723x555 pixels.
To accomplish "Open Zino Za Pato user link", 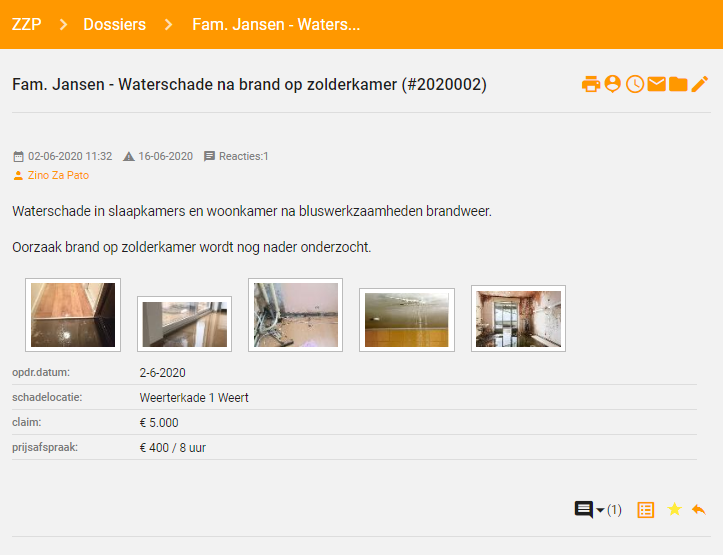I will [x=58, y=175].
